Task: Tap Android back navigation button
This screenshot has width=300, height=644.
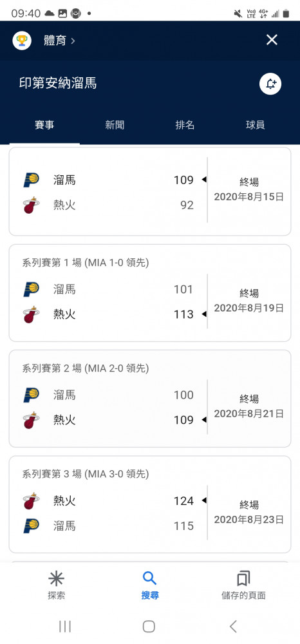Action: pyautogui.click(x=233, y=627)
